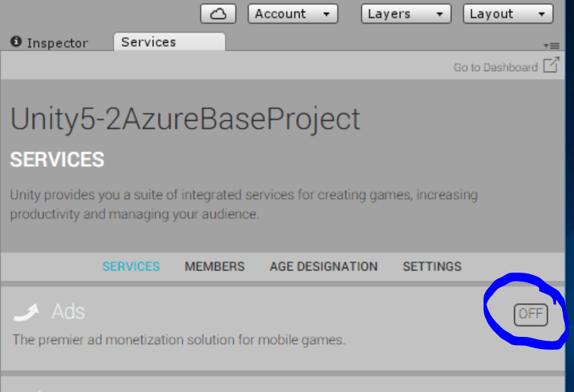Image resolution: width=574 pixels, height=392 pixels.
Task: Toggle the Ads service OFF switch
Action: (531, 314)
